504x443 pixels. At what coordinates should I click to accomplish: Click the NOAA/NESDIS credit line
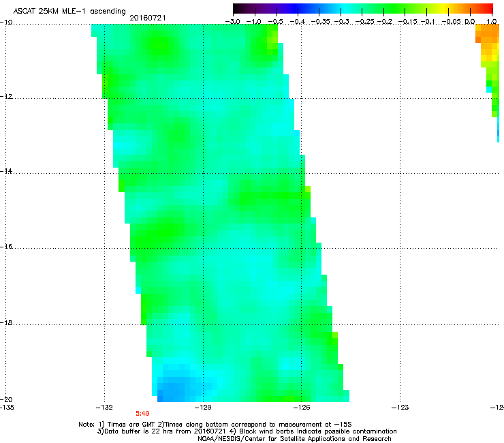[x=294, y=439]
